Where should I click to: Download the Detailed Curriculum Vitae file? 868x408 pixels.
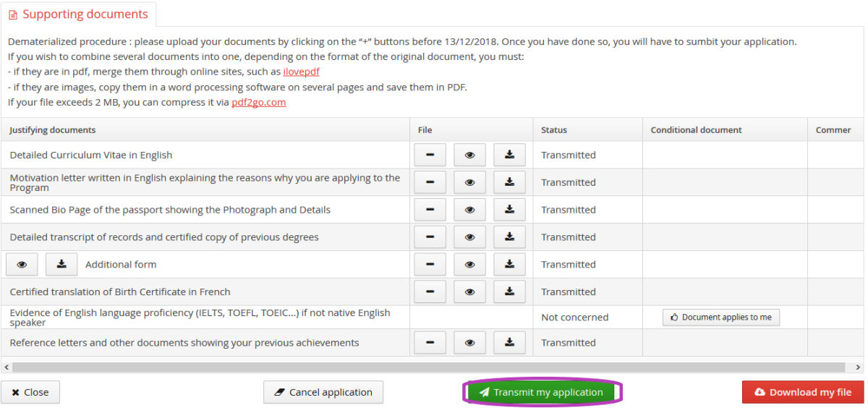[x=509, y=155]
